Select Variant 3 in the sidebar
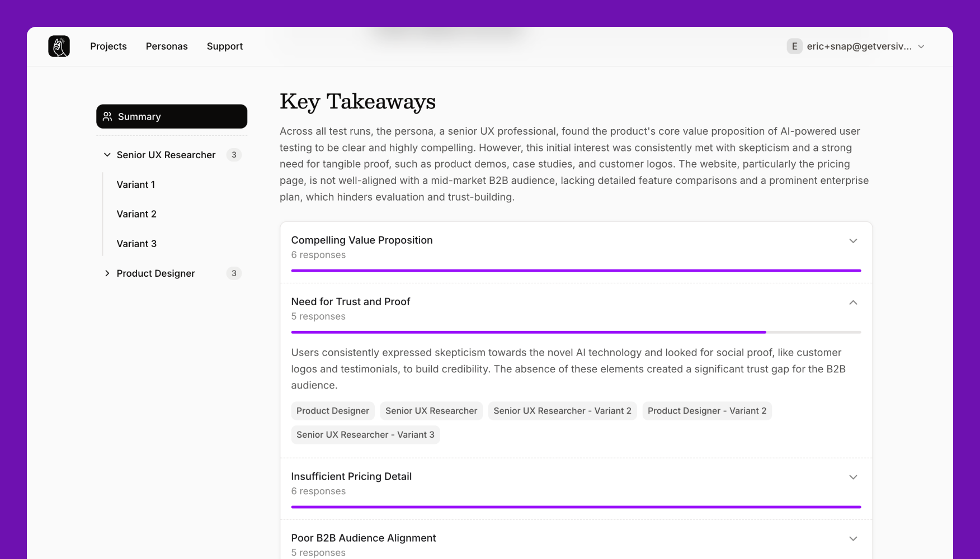980x559 pixels. (x=136, y=243)
